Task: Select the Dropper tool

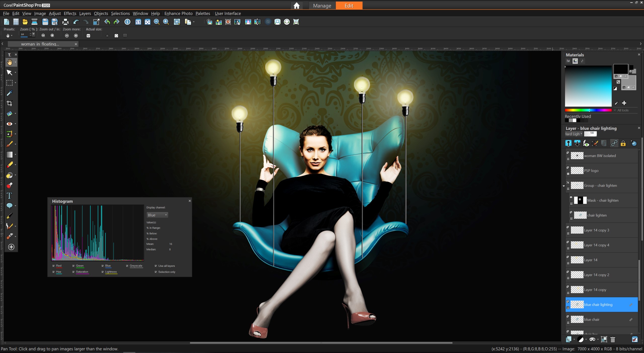Action: [x=9, y=93]
